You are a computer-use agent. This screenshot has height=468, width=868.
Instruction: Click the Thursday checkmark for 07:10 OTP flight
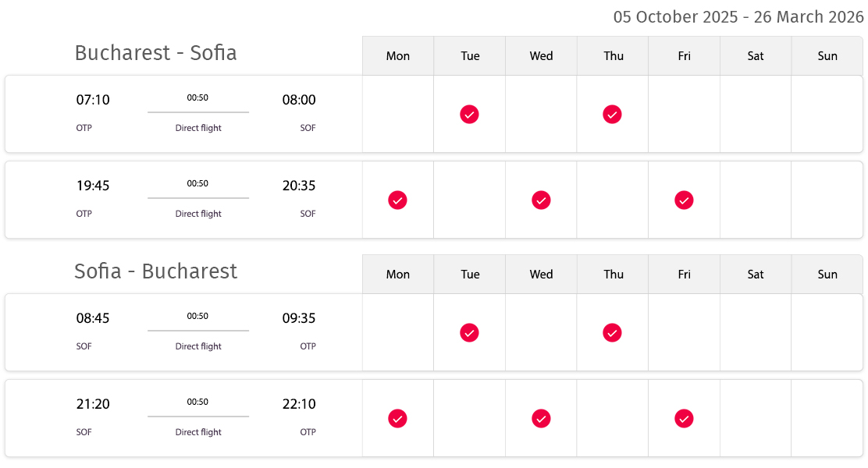click(x=612, y=115)
